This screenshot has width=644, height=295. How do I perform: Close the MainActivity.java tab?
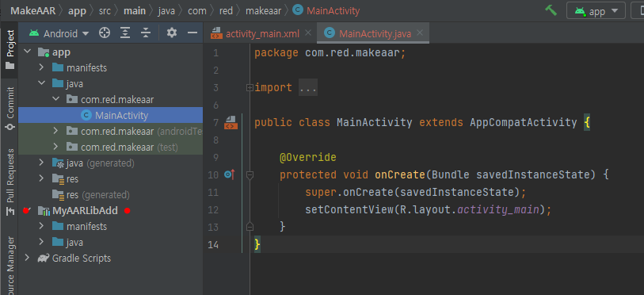click(419, 33)
